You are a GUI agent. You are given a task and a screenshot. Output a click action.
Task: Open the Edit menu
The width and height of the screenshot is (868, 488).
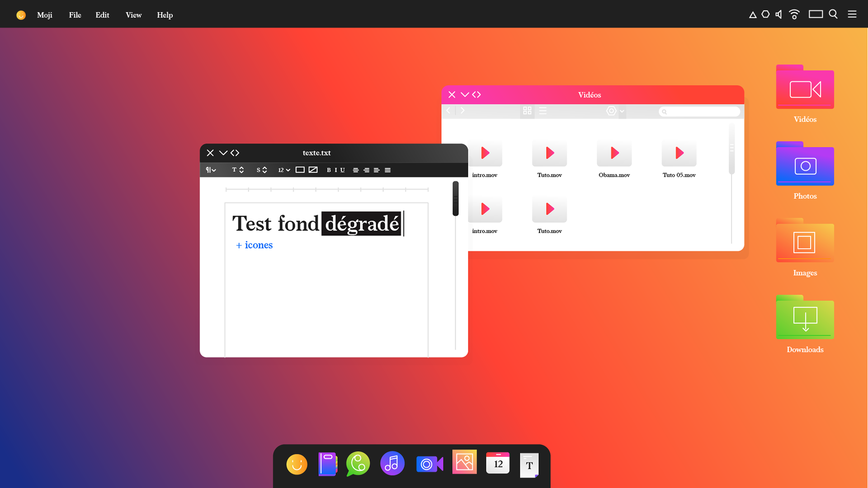click(102, 15)
